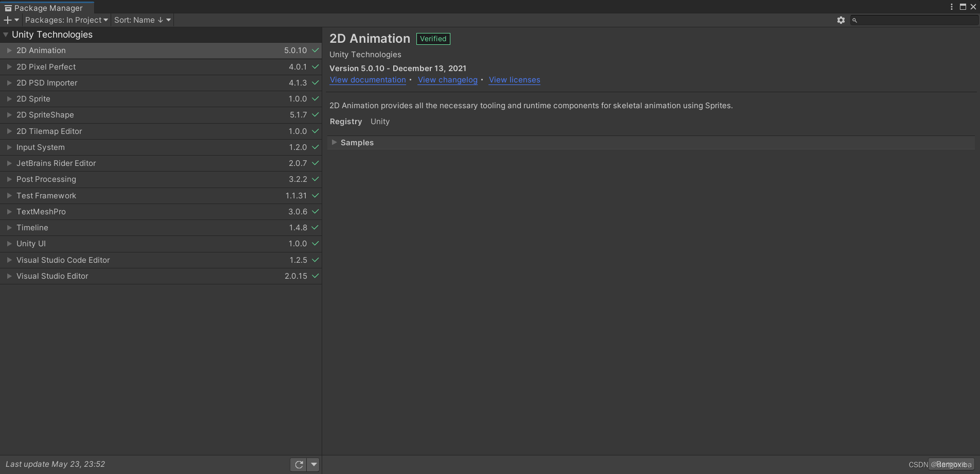Select the 2D Tilemap Editor package
This screenshot has width=980, height=474.
point(161,131)
